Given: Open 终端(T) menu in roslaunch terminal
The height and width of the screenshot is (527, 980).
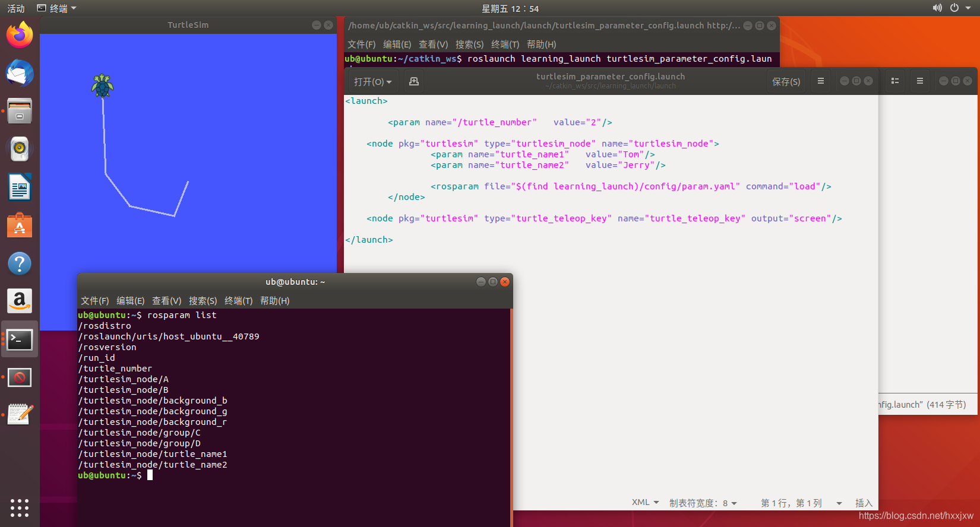Looking at the screenshot, I should click(505, 45).
